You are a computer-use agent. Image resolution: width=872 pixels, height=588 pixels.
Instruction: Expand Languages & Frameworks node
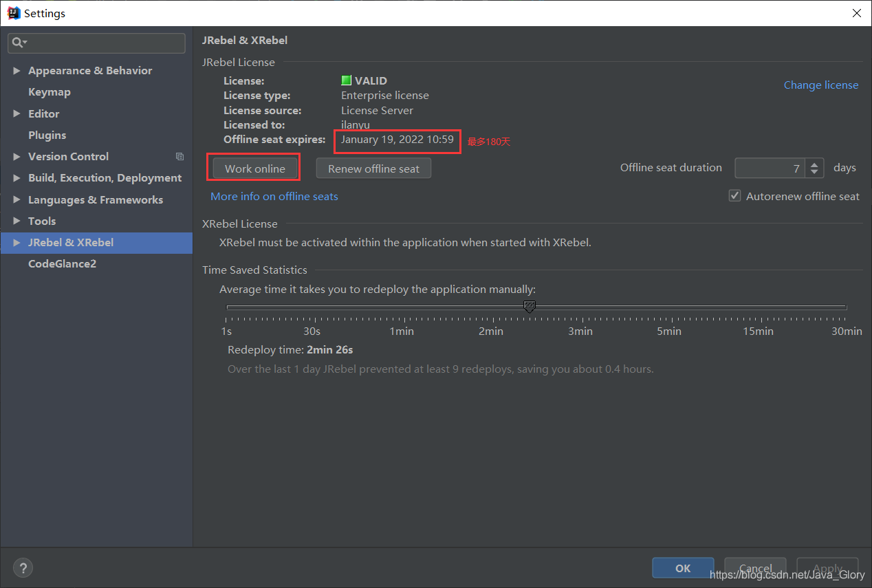[x=17, y=200]
